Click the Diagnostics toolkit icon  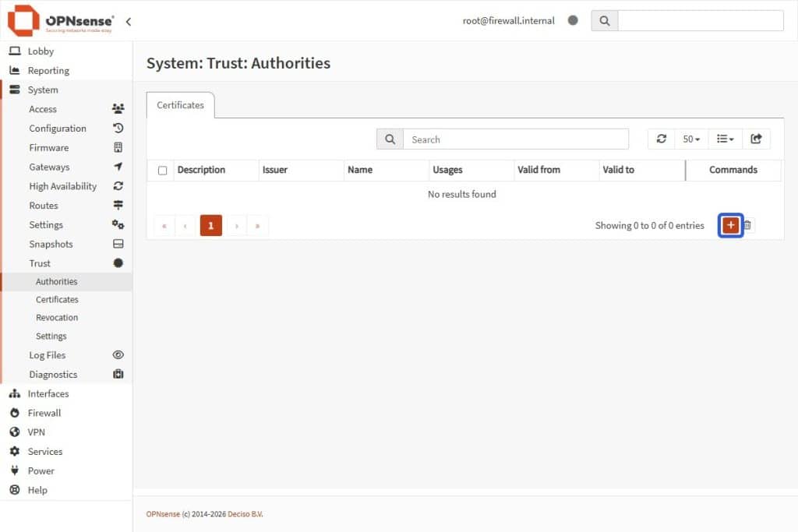pos(118,374)
